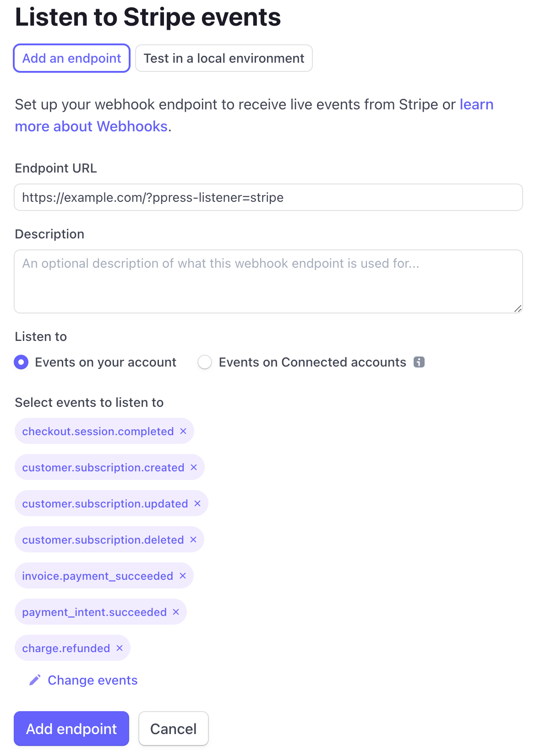Switch to the Add an endpoint tab
The image size is (535, 756).
pyautogui.click(x=72, y=58)
